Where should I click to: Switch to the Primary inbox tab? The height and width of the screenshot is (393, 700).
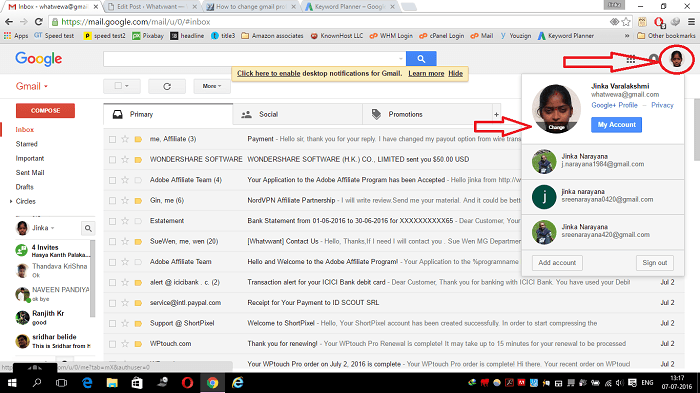click(x=168, y=115)
